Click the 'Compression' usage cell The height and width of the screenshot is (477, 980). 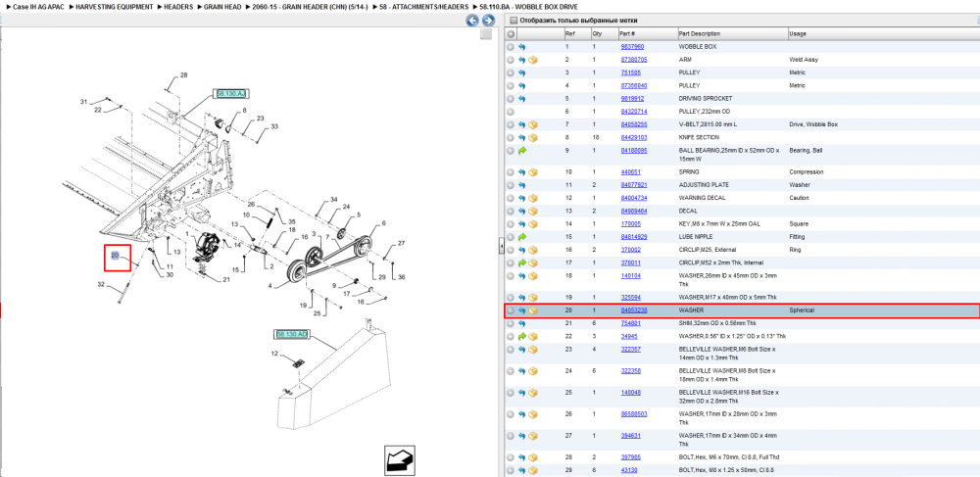tap(807, 172)
